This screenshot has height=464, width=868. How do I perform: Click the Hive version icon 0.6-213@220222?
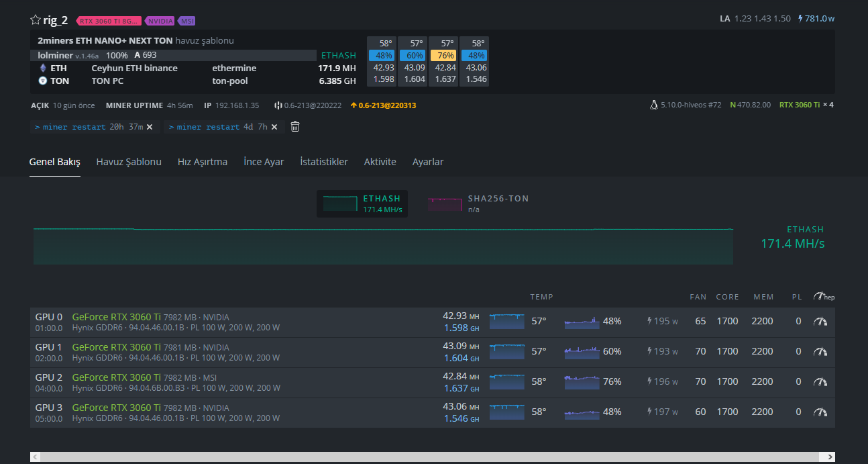point(278,105)
